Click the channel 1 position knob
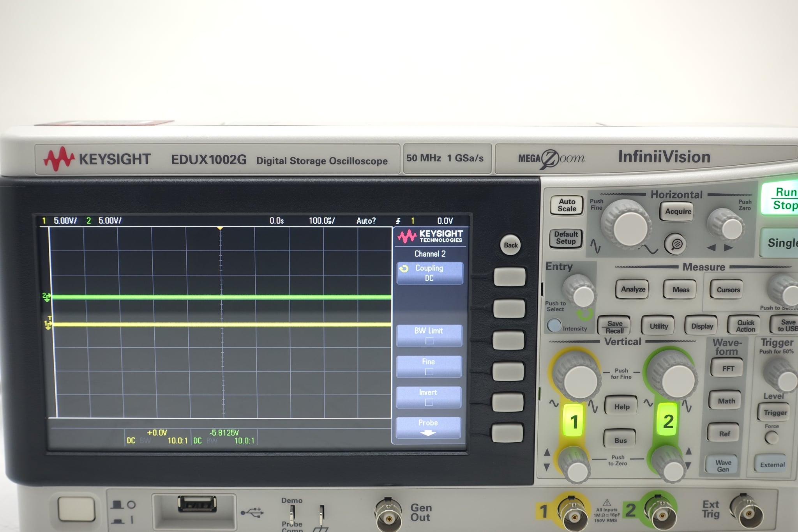 pyautogui.click(x=574, y=466)
